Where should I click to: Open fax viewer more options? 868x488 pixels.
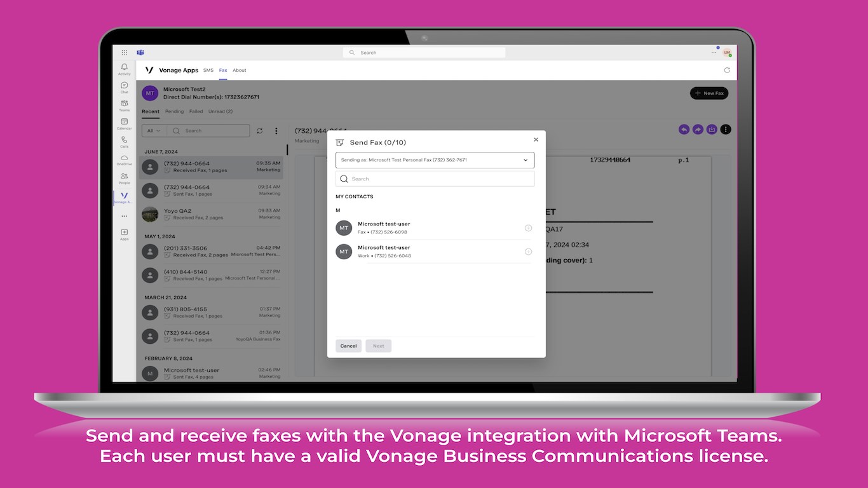click(x=726, y=129)
